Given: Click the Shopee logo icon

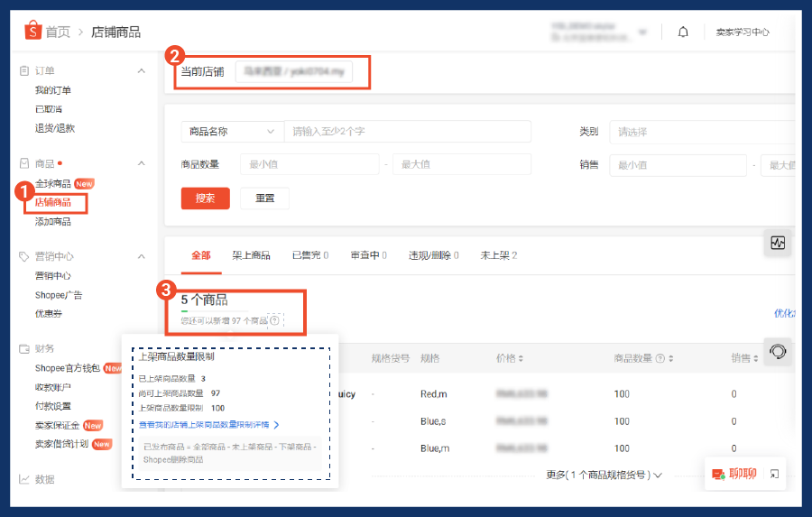Looking at the screenshot, I should (x=32, y=31).
